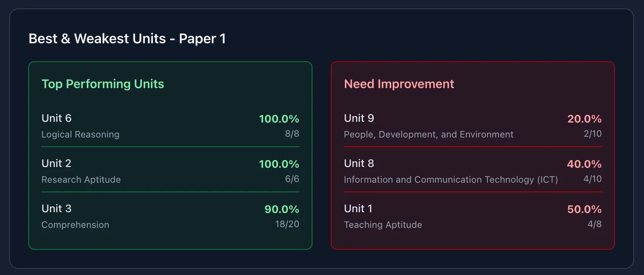The width and height of the screenshot is (644, 275).
Task: Click 'People, Development, and Environment' text
Action: (x=428, y=134)
